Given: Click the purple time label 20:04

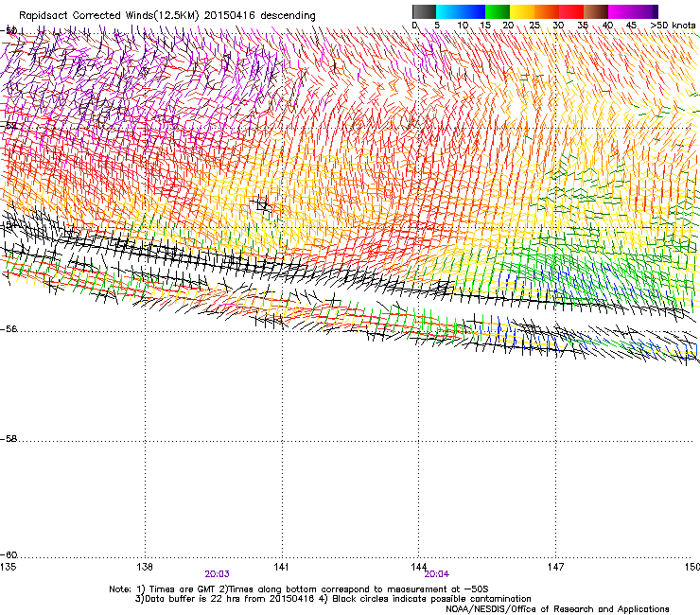Looking at the screenshot, I should click(437, 574).
